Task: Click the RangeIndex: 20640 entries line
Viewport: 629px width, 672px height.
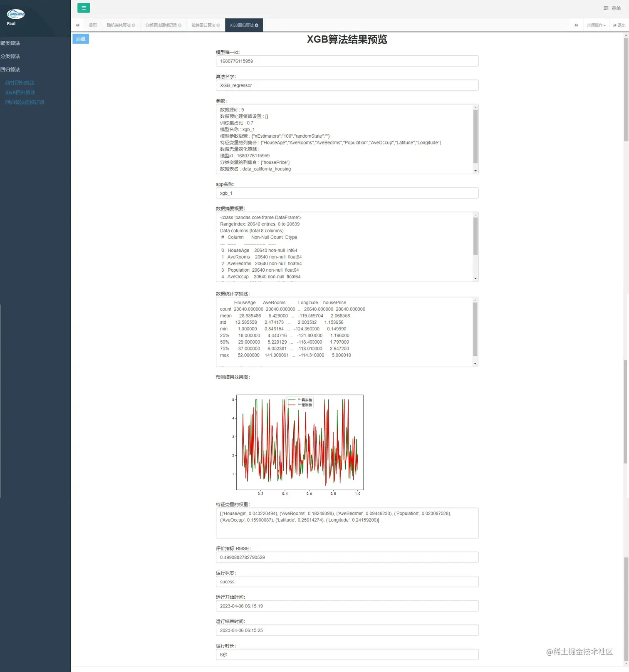Action: pyautogui.click(x=260, y=224)
